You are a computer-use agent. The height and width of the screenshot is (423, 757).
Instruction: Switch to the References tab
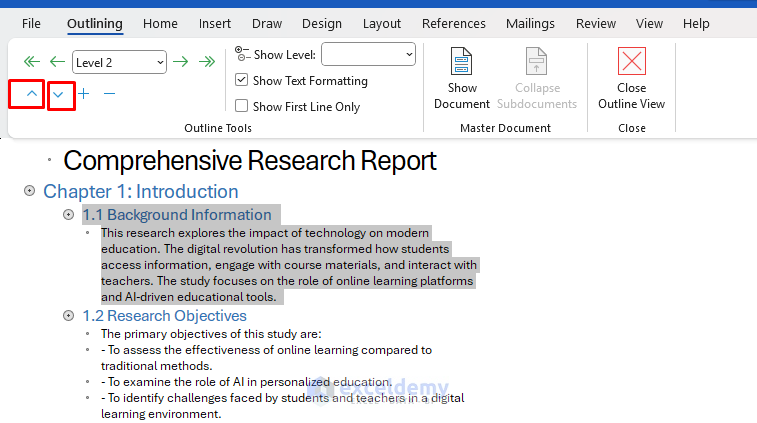pos(454,23)
